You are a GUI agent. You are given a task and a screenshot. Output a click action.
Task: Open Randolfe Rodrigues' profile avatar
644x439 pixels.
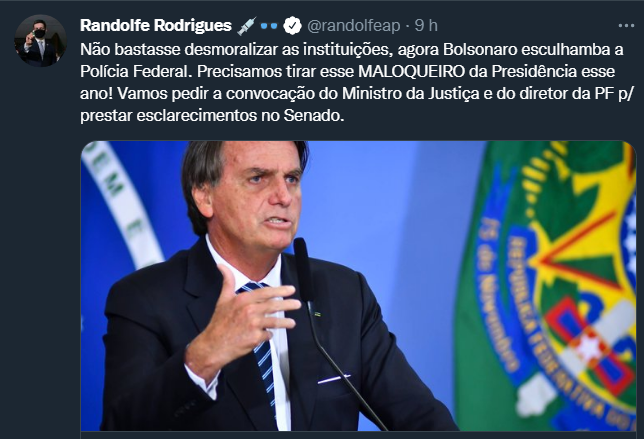tap(40, 41)
